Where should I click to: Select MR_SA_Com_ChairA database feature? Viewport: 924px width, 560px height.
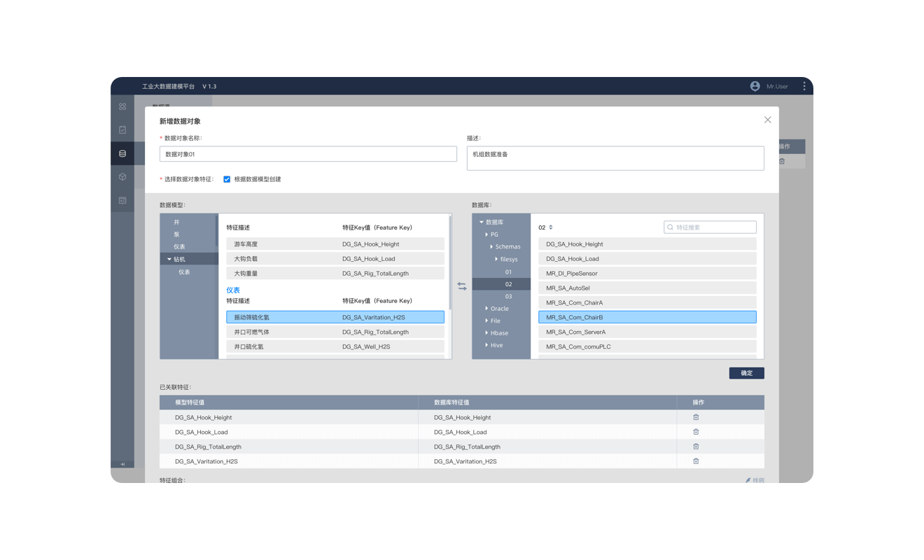[647, 302]
